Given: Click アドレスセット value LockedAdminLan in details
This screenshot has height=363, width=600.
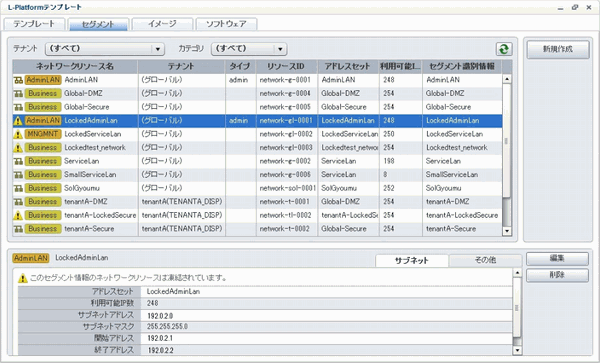Looking at the screenshot, I should [173, 291].
